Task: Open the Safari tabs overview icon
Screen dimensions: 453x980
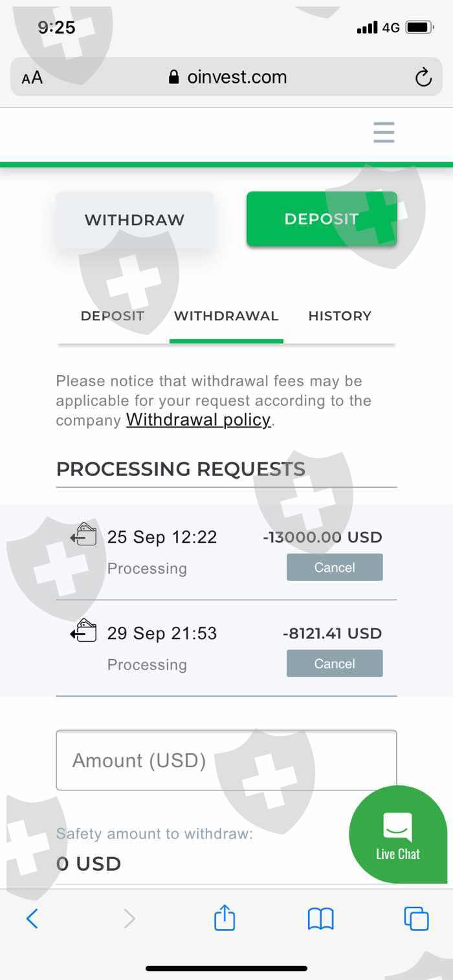Action: (416, 918)
